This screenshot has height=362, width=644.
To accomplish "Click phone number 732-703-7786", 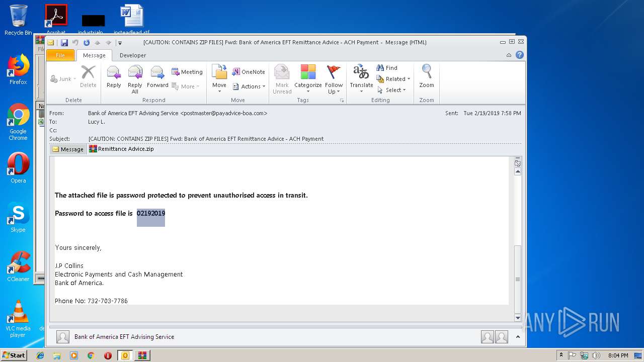I will tap(108, 301).
